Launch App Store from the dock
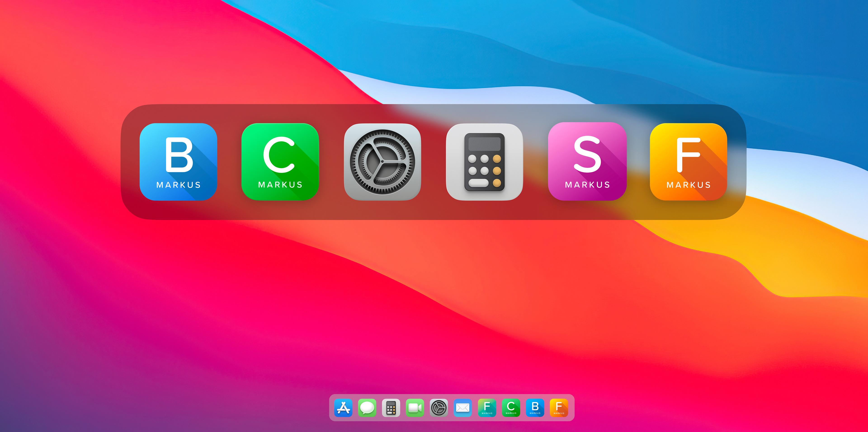 (x=343, y=408)
